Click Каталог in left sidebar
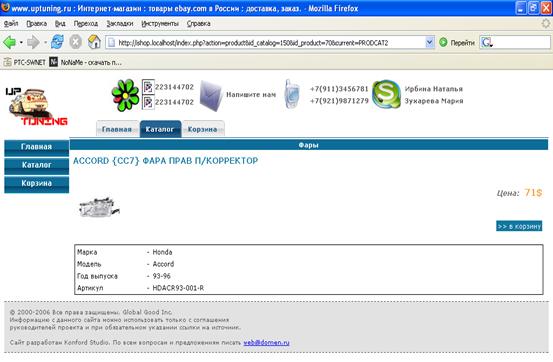Screen dimensions: 553x362 (36, 165)
